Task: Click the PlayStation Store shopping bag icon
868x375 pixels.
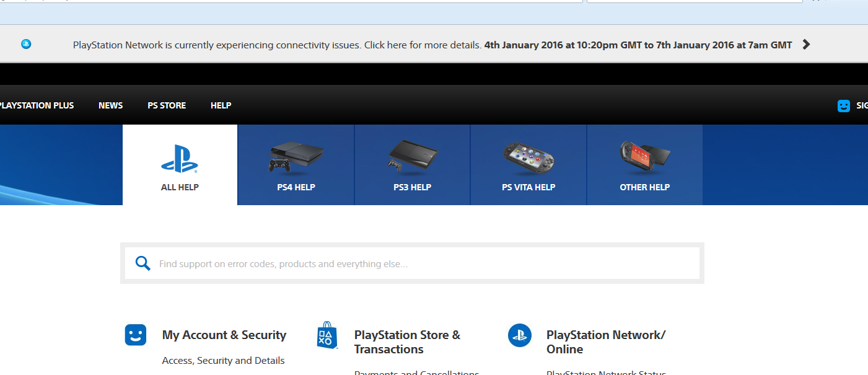Action: [327, 335]
